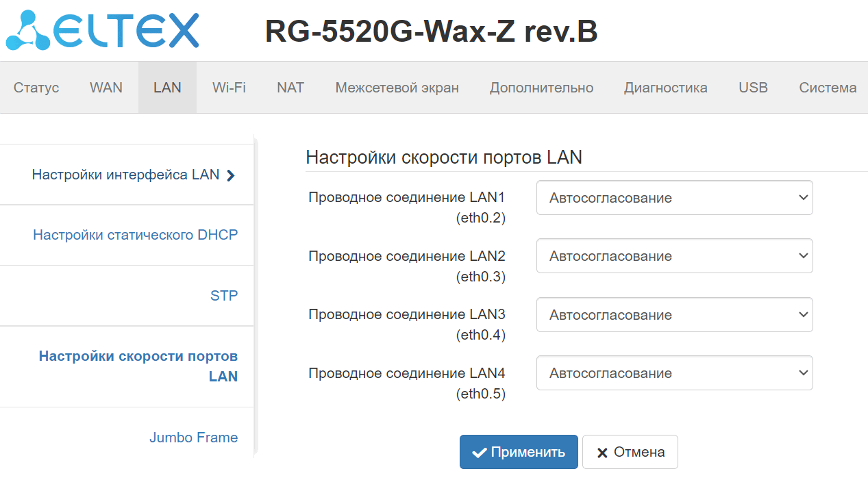The height and width of the screenshot is (480, 868).
Task: Open the LAN3 (eth0.4) speed dropdown
Action: tap(674, 315)
